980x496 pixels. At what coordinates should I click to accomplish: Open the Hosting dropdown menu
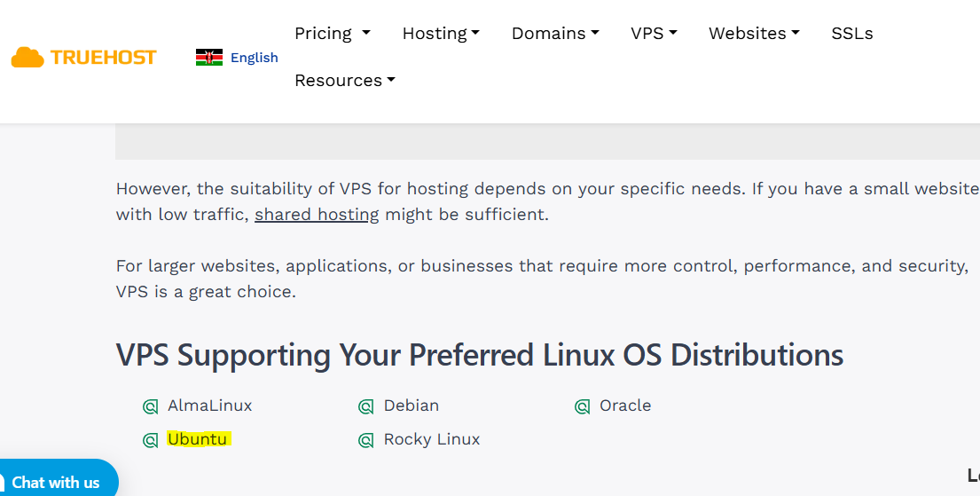(441, 33)
